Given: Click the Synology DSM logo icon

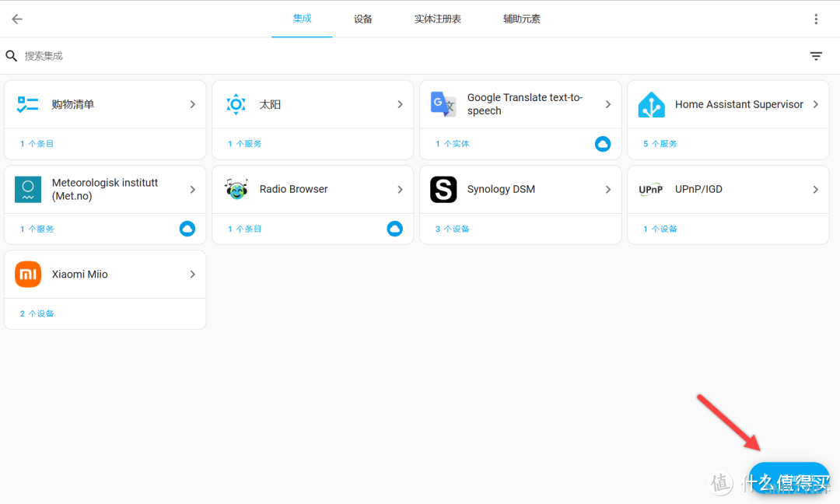Looking at the screenshot, I should (443, 189).
